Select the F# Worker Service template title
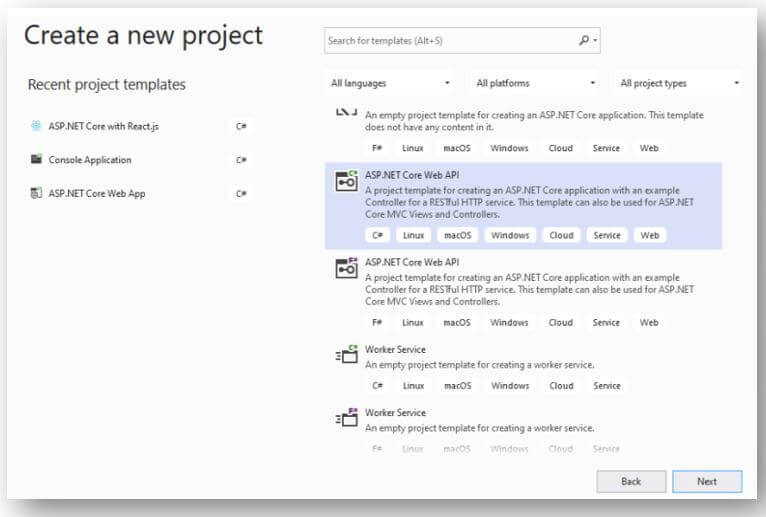 395,412
